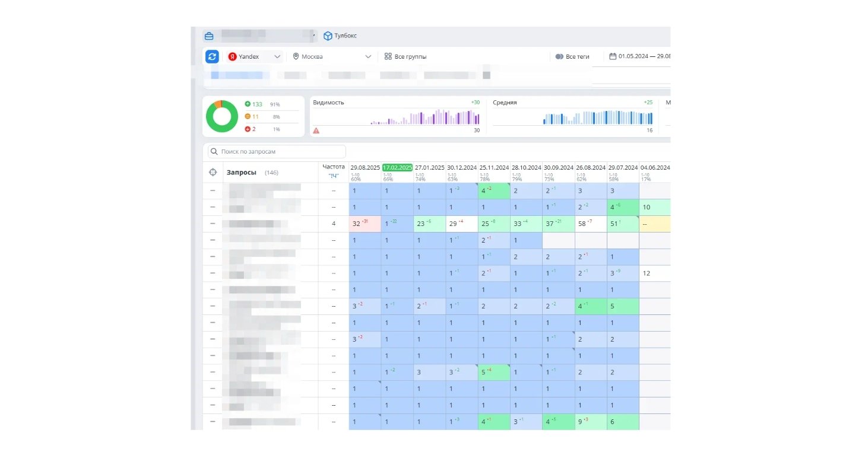Select the highlighted 17.02.2025 date column
This screenshot has width=868, height=452.
point(397,168)
